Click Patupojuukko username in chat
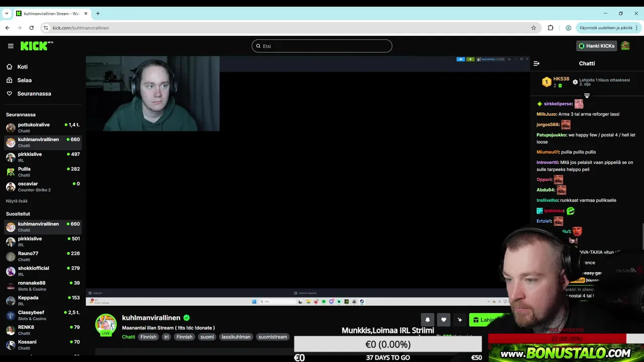The height and width of the screenshot is (362, 644). coord(551,135)
